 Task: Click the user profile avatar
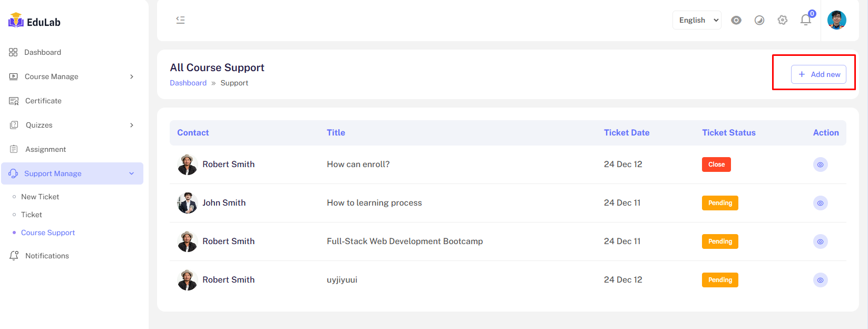(836, 20)
